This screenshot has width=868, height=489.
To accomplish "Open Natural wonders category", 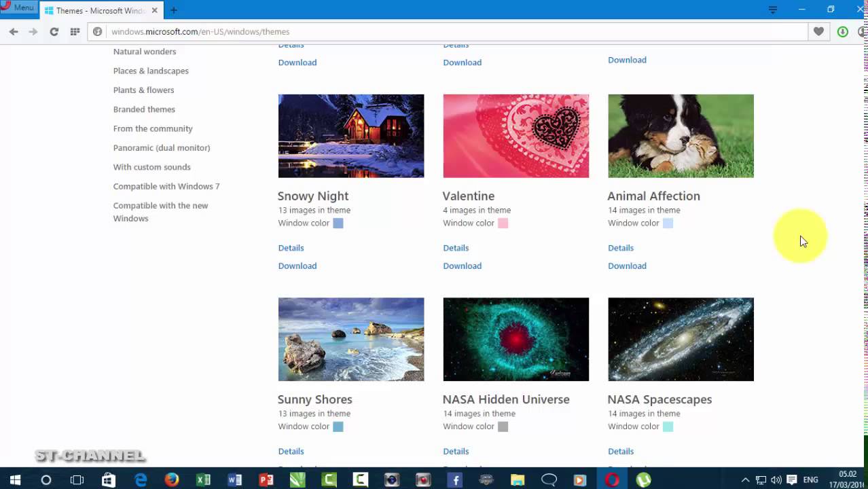I will 145,52.
